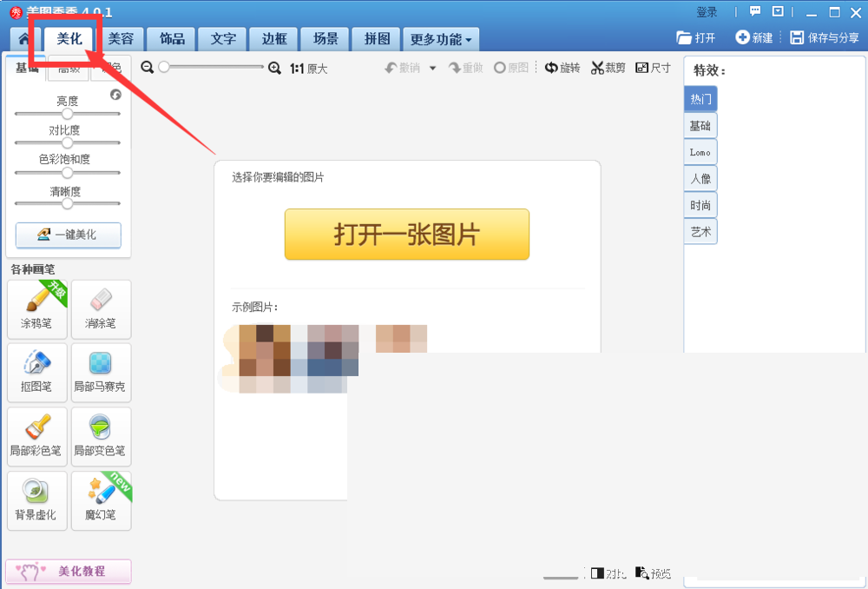Open the title bar dropdown menu icon
Viewport: 868px width, 589px height.
click(778, 11)
